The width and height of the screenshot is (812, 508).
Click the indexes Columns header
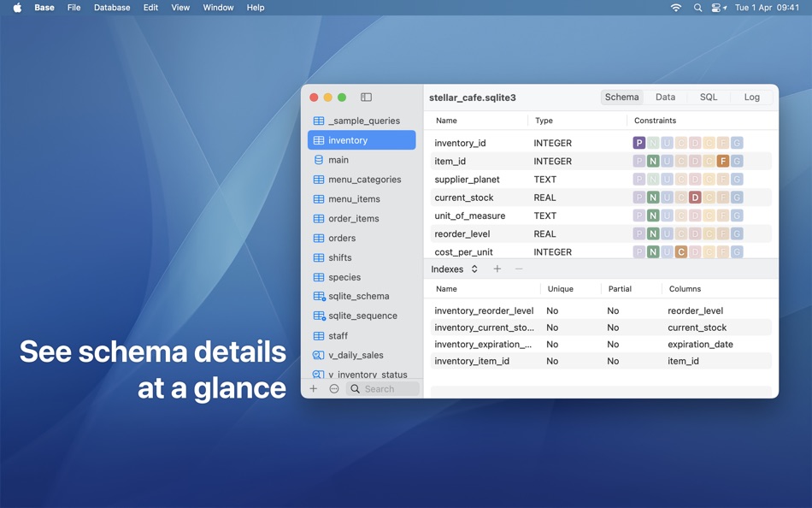click(x=685, y=289)
